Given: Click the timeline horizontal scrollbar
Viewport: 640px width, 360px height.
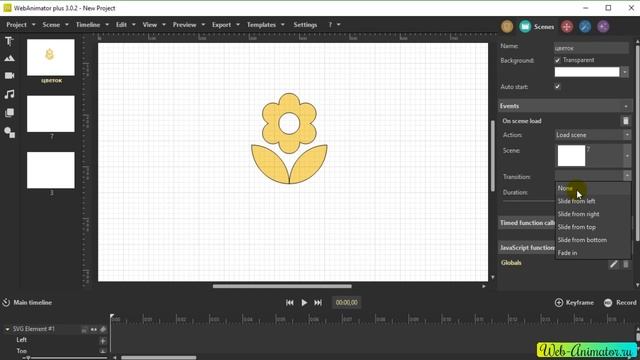Looking at the screenshot, I should [x=159, y=358].
